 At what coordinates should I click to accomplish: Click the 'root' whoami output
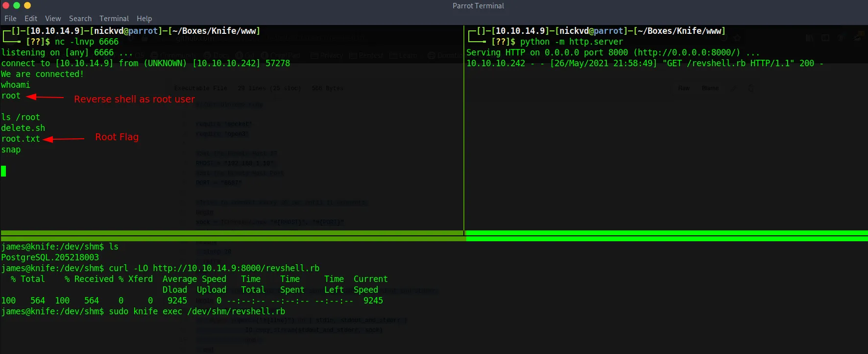tap(11, 96)
